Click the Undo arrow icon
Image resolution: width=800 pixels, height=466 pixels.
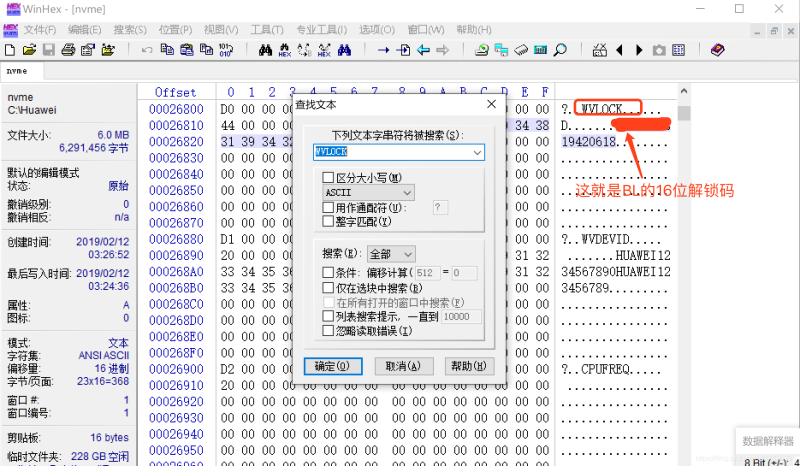(147, 50)
